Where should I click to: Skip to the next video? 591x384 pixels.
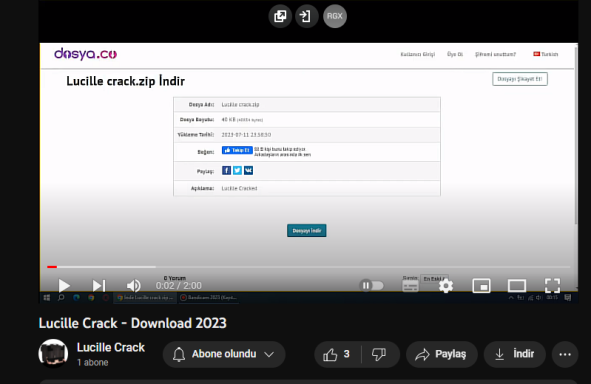99,286
